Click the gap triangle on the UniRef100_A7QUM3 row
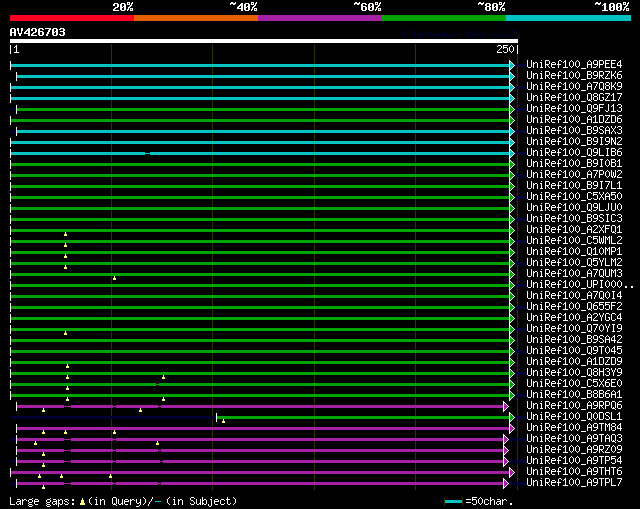 pos(114,277)
